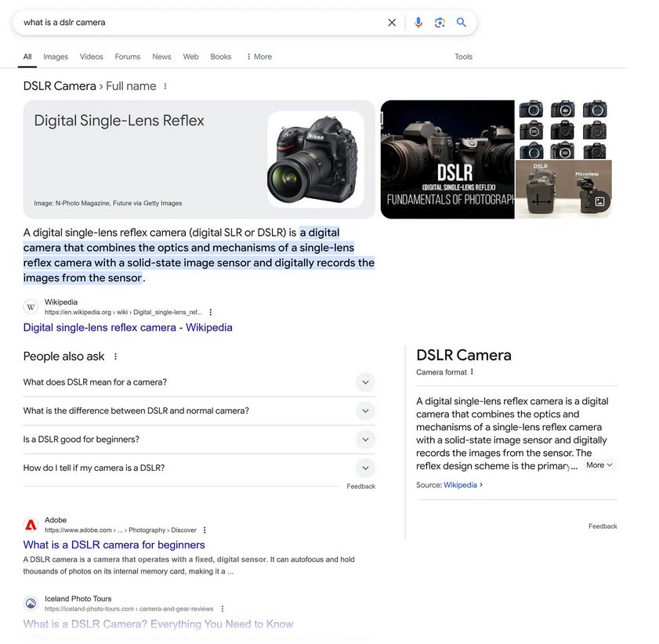Open the Fundamentals of Photography DSLR thumbnail
The height and width of the screenshot is (644, 659).
447,159
